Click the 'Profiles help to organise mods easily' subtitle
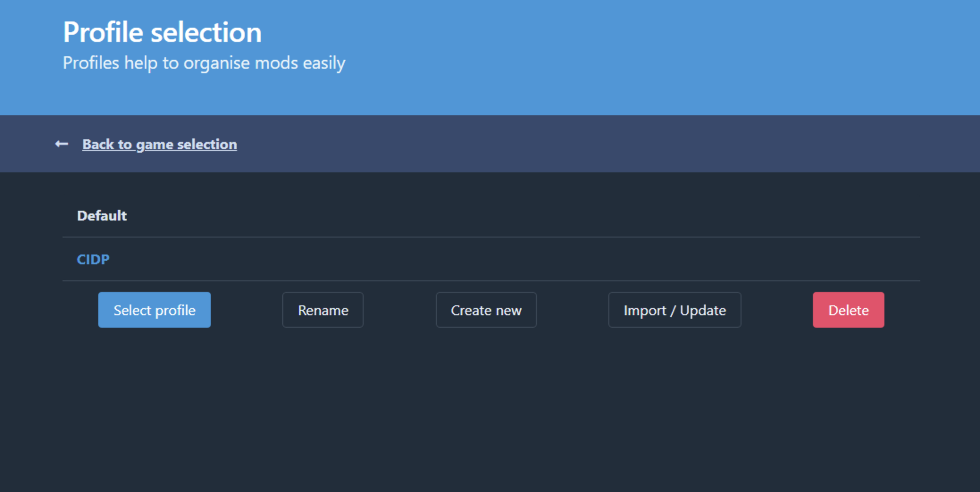 204,63
